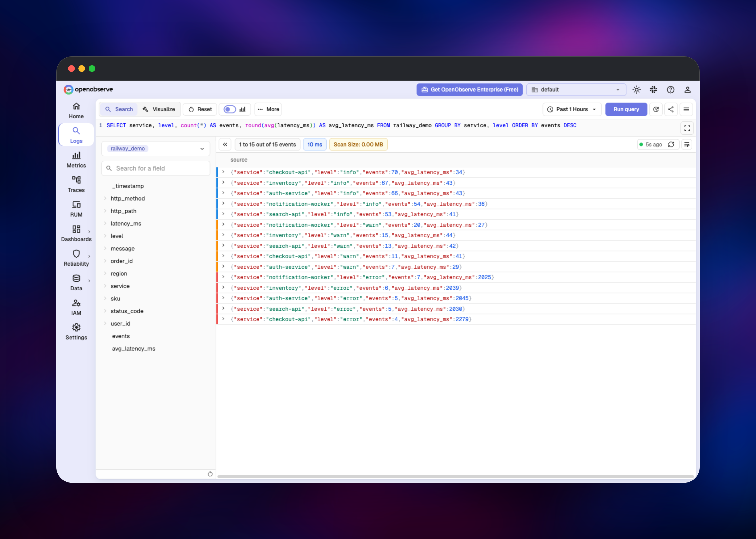Click the Reset button
The image size is (756, 539).
click(x=200, y=109)
